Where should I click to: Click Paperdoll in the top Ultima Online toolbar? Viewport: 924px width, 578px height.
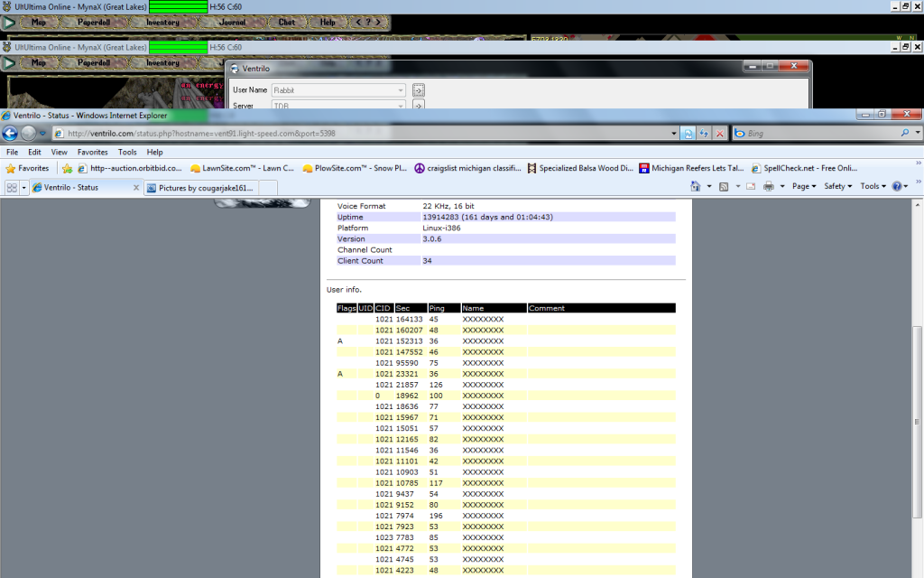[94, 23]
